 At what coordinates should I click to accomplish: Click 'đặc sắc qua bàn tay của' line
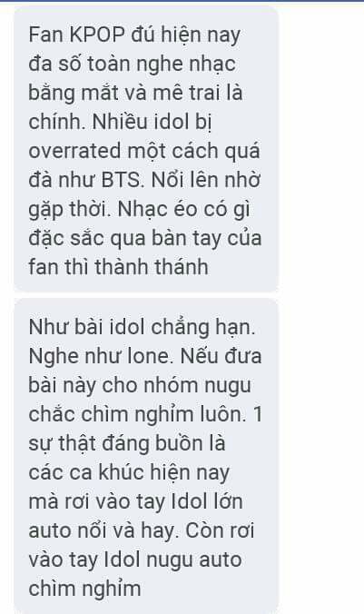pos(145,239)
